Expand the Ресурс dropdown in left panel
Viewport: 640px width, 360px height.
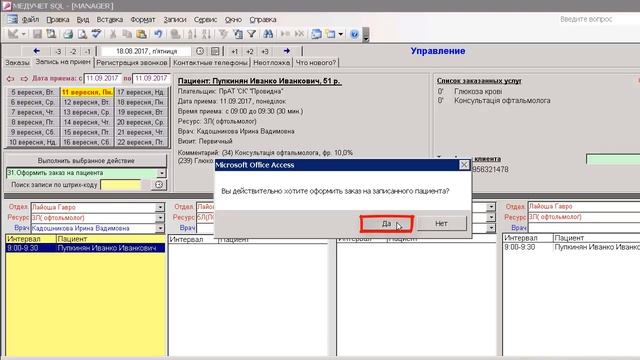(x=160, y=218)
